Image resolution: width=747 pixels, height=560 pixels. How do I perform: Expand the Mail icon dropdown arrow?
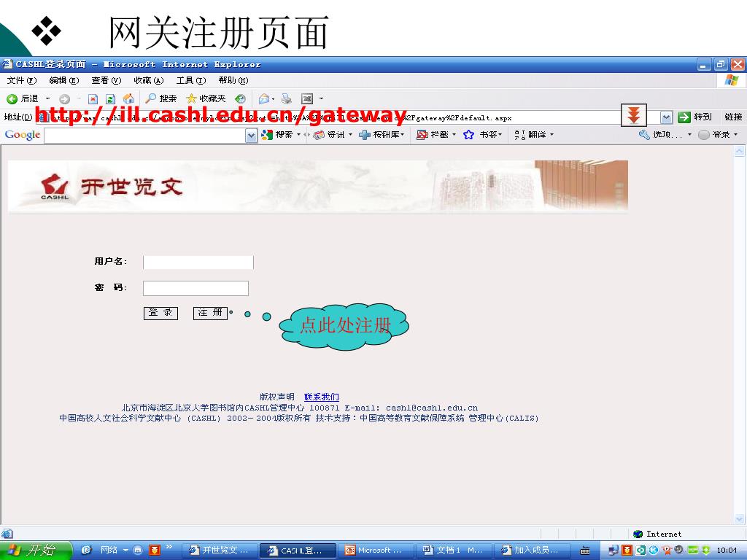[273, 99]
